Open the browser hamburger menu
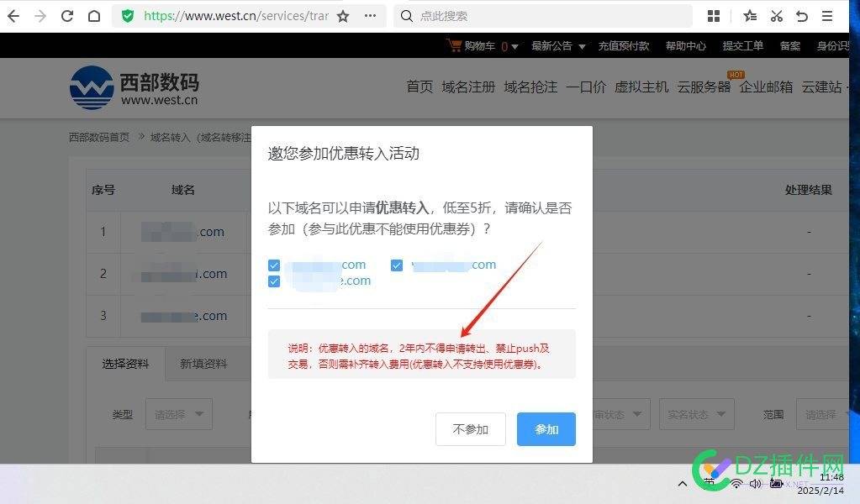 tap(827, 16)
